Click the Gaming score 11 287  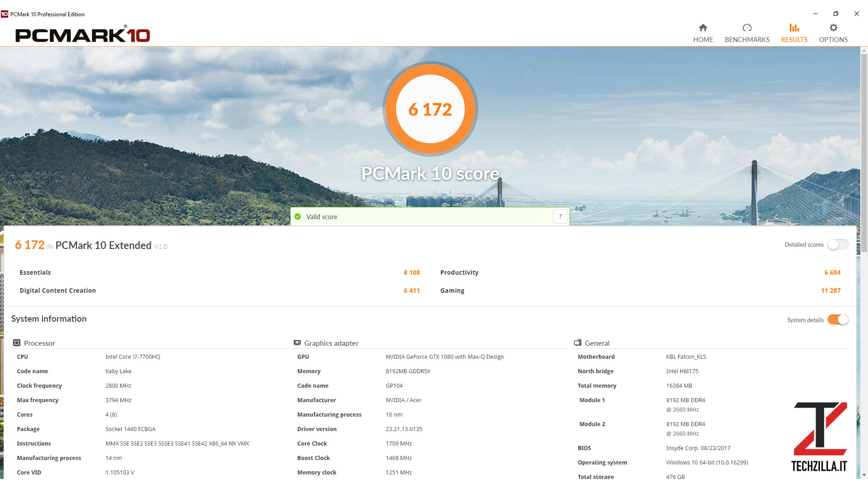pos(830,291)
